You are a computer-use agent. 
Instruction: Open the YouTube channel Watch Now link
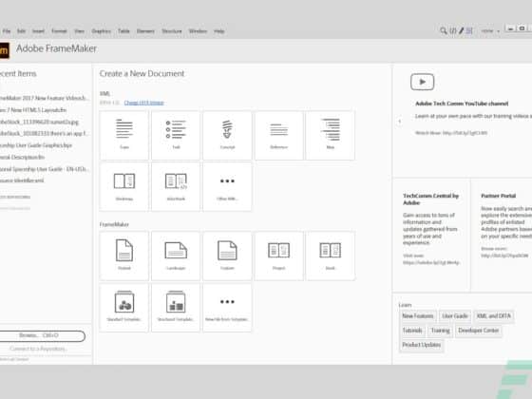451,133
